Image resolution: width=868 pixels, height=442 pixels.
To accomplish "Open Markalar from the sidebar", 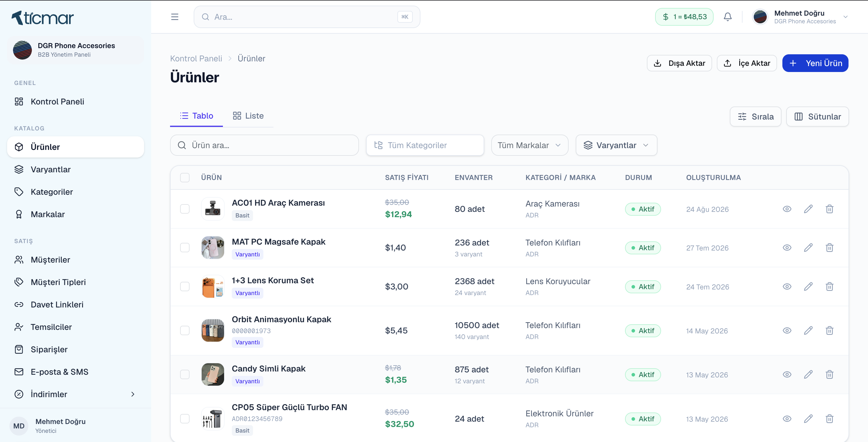I will 76,215.
